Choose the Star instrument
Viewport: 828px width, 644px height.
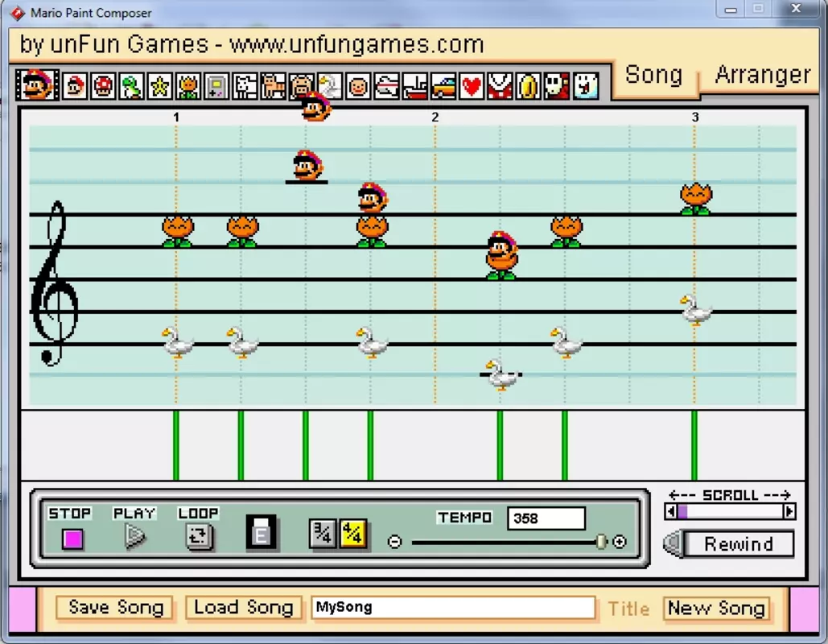coord(160,86)
